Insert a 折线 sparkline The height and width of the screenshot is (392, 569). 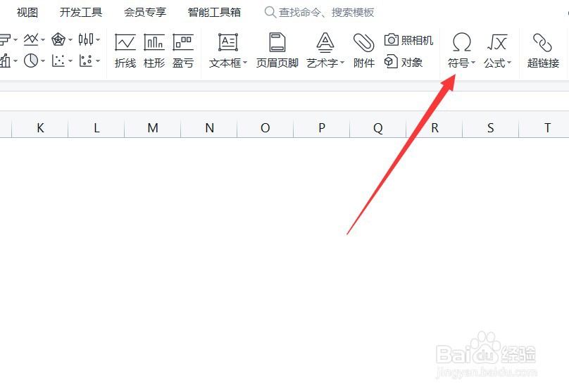coord(125,51)
